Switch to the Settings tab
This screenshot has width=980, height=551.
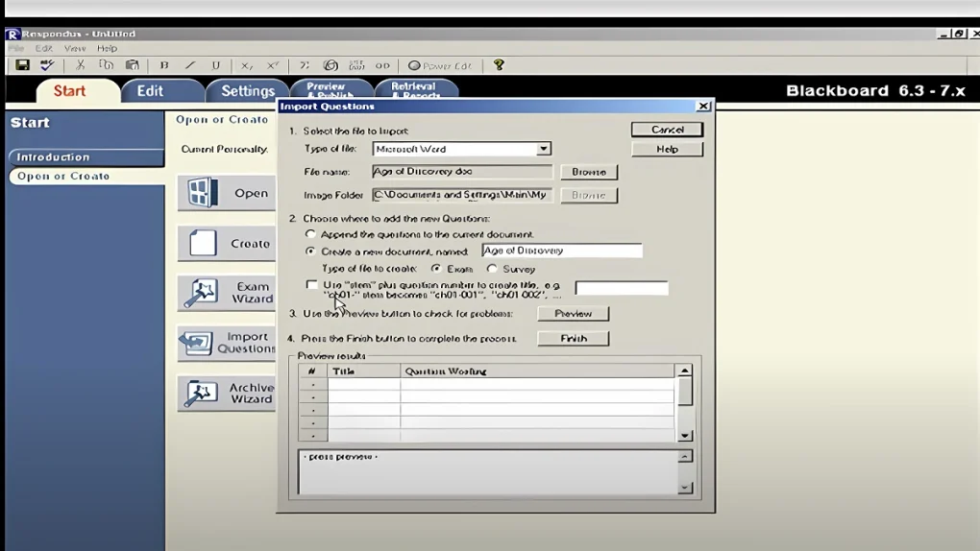(247, 91)
